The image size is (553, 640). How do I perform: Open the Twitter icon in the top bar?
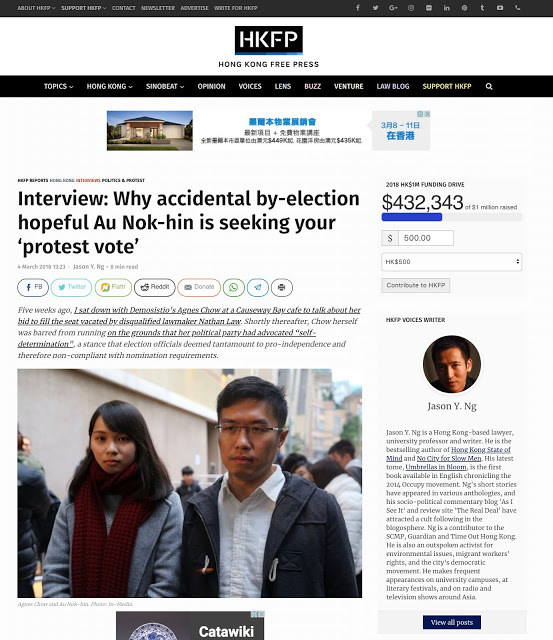[x=375, y=8]
